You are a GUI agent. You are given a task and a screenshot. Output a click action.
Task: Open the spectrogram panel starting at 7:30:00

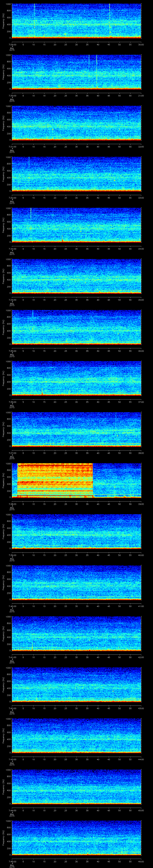(76, 72)
